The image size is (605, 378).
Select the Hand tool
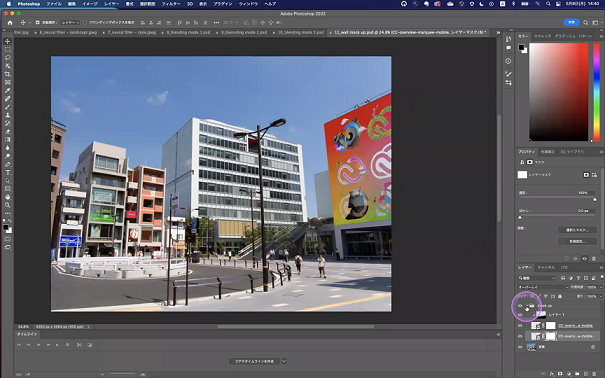(8, 197)
